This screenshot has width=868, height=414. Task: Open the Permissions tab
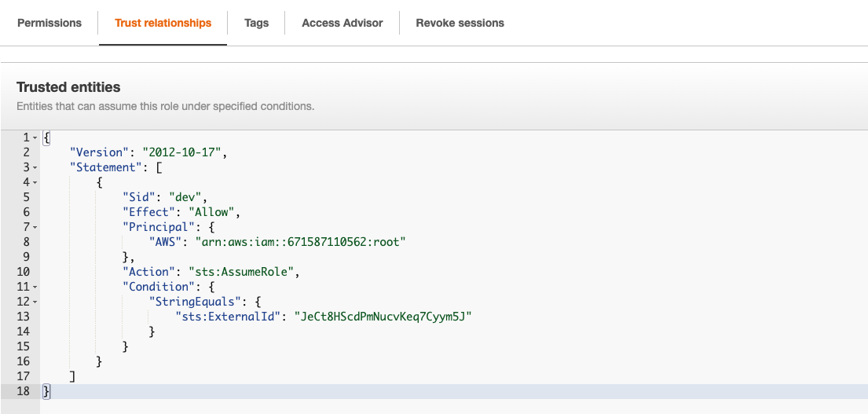click(x=49, y=23)
